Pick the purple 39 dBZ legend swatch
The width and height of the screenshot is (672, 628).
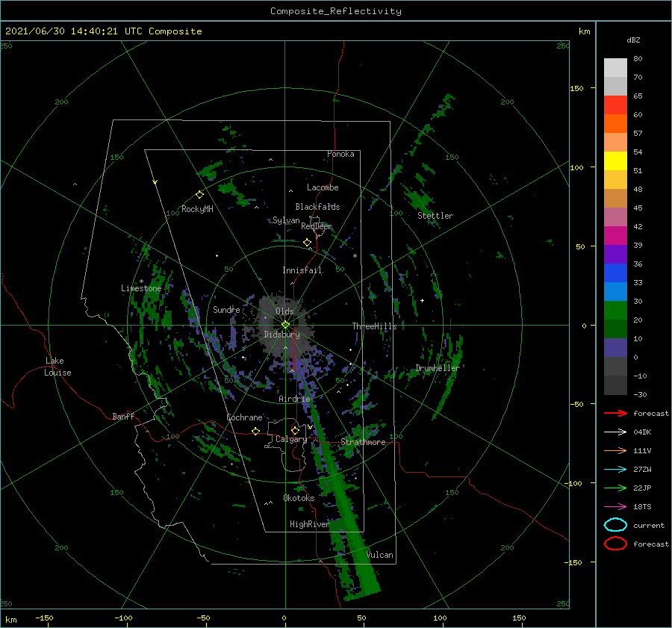615,254
